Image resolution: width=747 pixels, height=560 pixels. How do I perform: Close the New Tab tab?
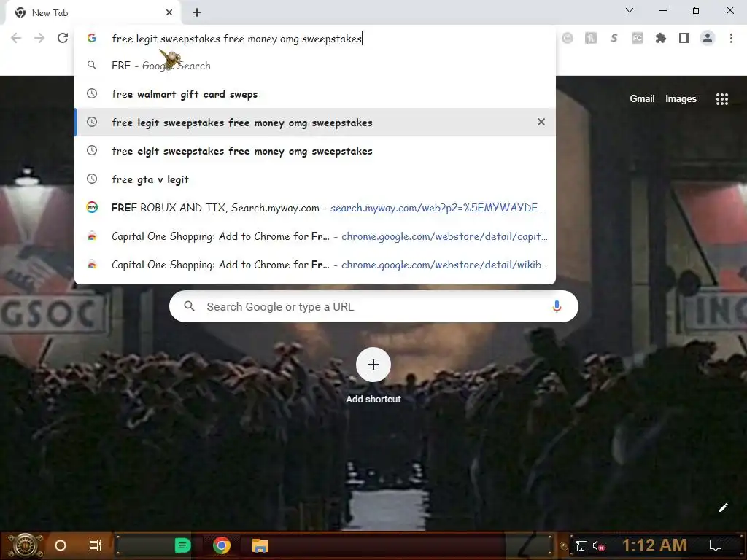pos(169,13)
